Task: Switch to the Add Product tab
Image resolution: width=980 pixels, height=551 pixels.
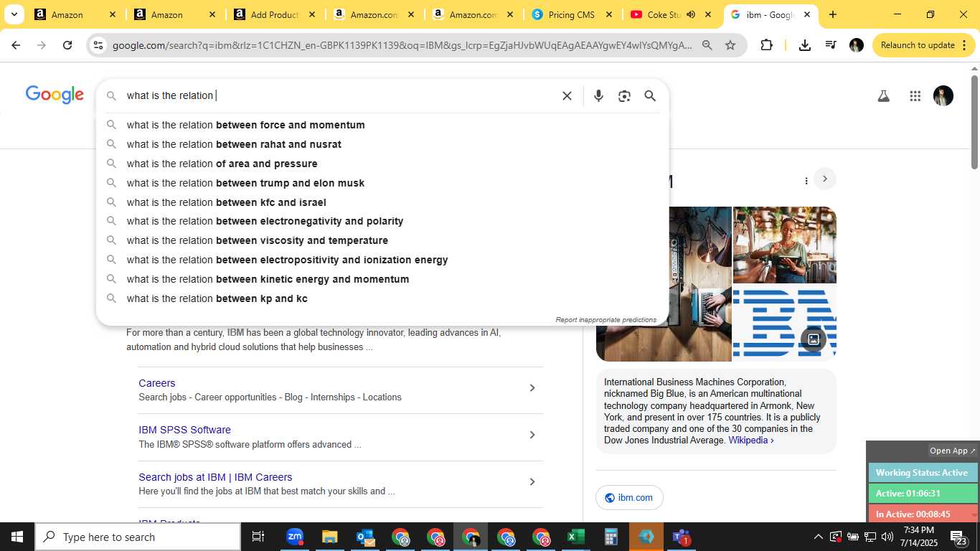Action: [x=273, y=14]
